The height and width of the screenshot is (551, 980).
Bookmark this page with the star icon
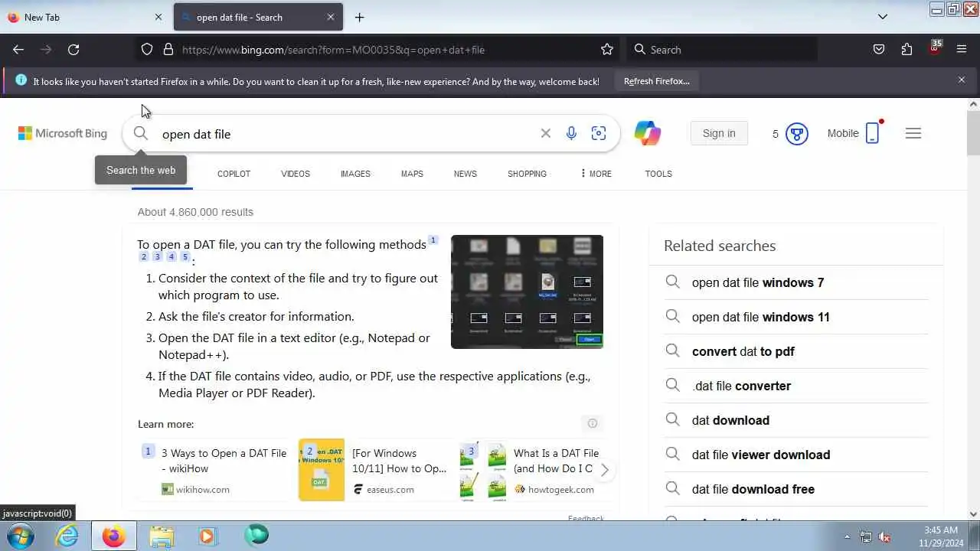(x=607, y=50)
